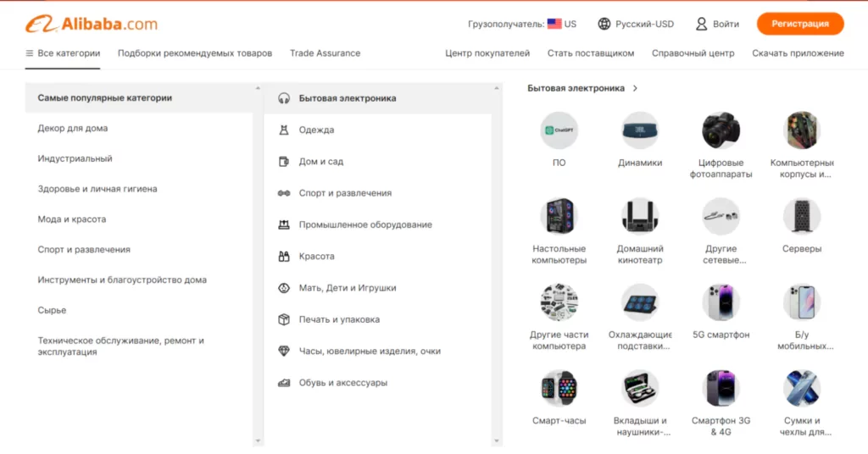Image resolution: width=868 pixels, height=454 pixels.
Task: Click the US flag icon
Action: (554, 24)
